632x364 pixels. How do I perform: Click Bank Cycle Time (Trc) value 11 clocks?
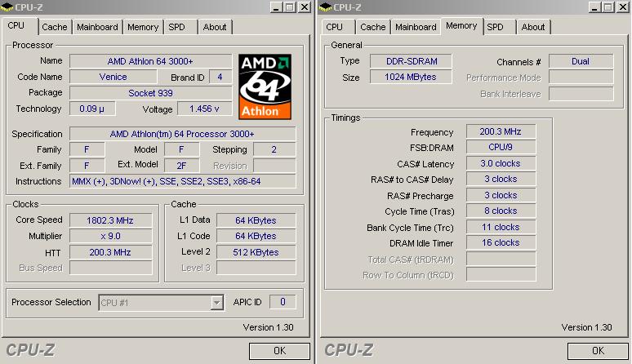(501, 227)
